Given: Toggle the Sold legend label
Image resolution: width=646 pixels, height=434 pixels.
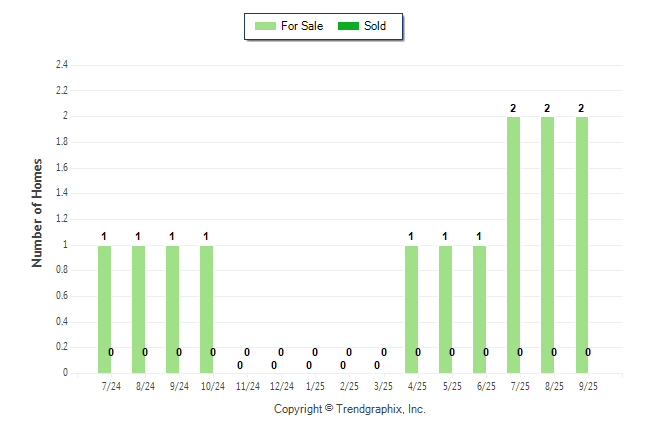Looking at the screenshot, I should click(375, 26).
